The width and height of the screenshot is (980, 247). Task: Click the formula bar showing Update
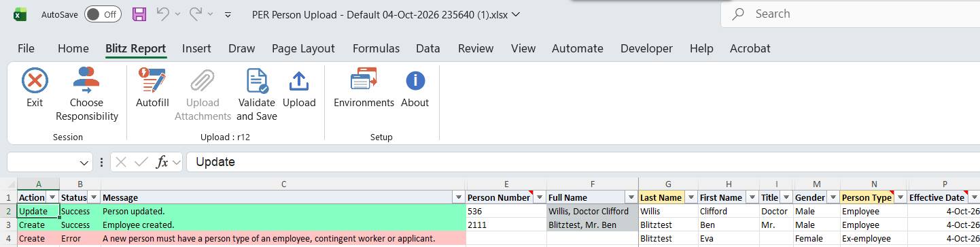coord(583,162)
